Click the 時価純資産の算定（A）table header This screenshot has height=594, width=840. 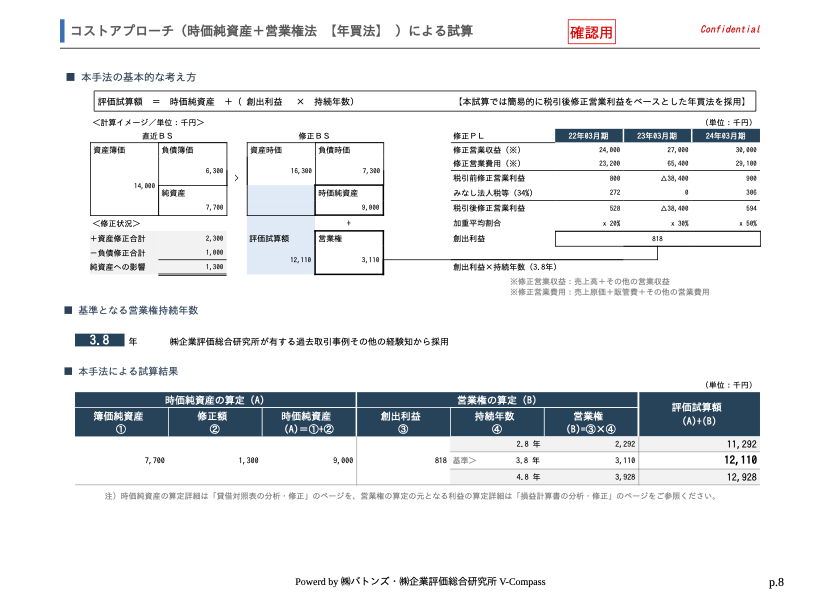(x=215, y=400)
